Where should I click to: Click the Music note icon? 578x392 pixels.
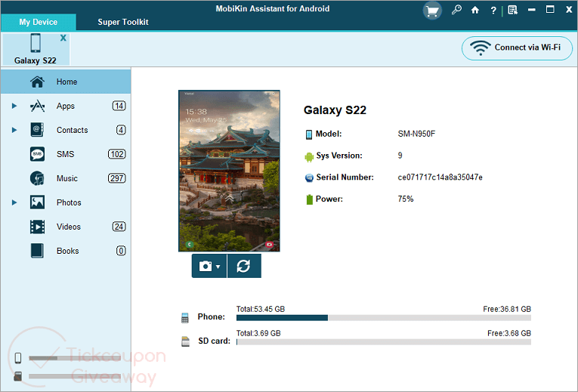[x=37, y=178]
